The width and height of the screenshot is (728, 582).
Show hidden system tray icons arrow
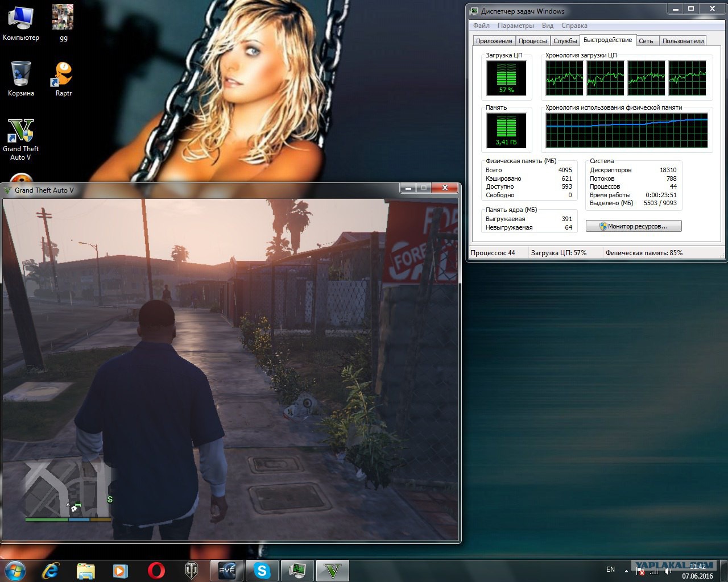coord(627,570)
